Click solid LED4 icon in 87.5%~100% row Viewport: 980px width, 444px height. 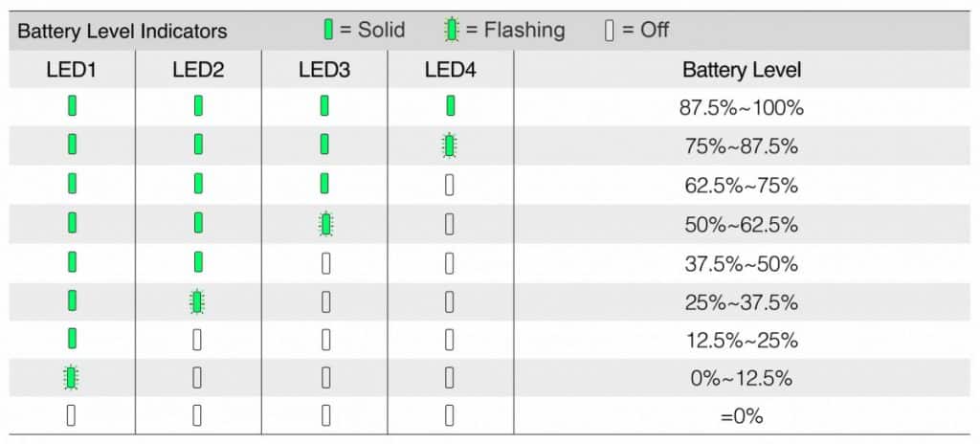[450, 105]
